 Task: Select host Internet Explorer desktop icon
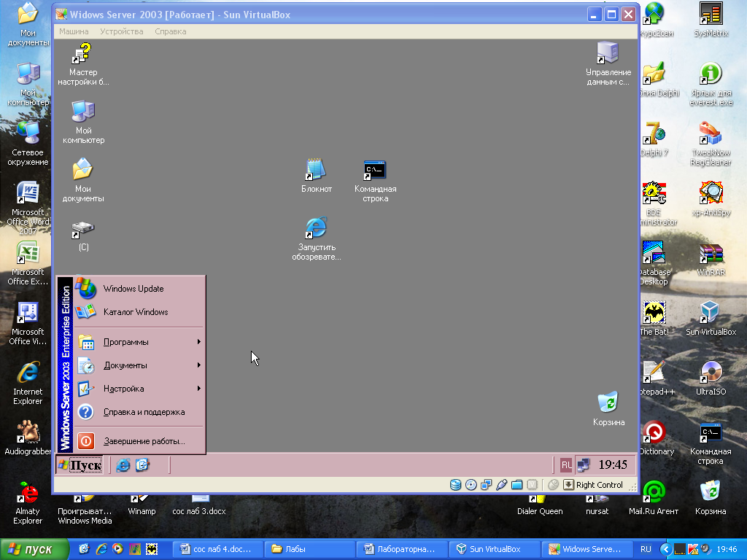pyautogui.click(x=28, y=383)
